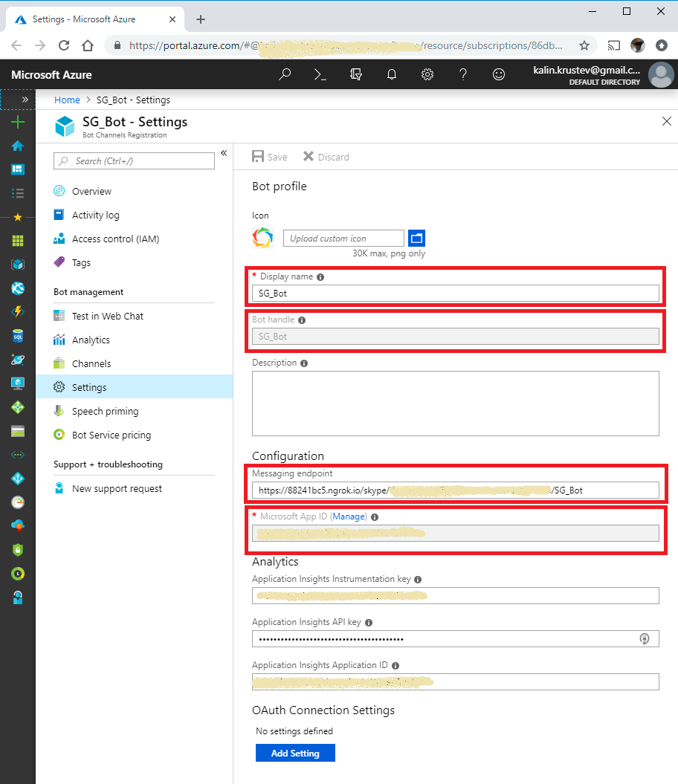678x784 pixels.
Task: Close the Settings - Microsoft Azure tab
Action: pos(172,19)
